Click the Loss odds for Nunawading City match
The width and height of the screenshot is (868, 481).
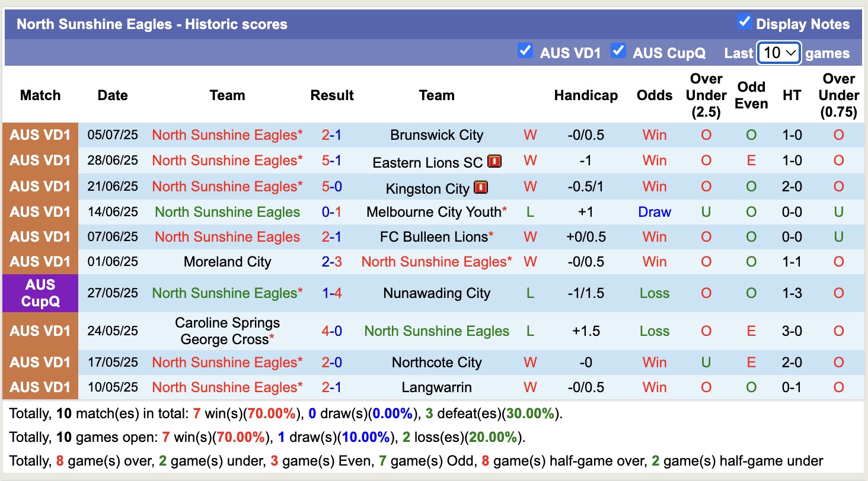[654, 293]
